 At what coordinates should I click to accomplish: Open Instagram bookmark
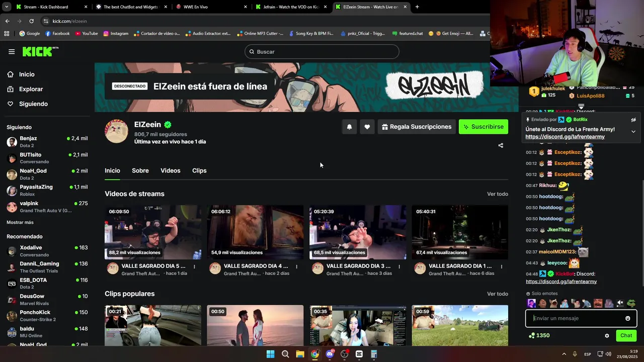(x=116, y=34)
